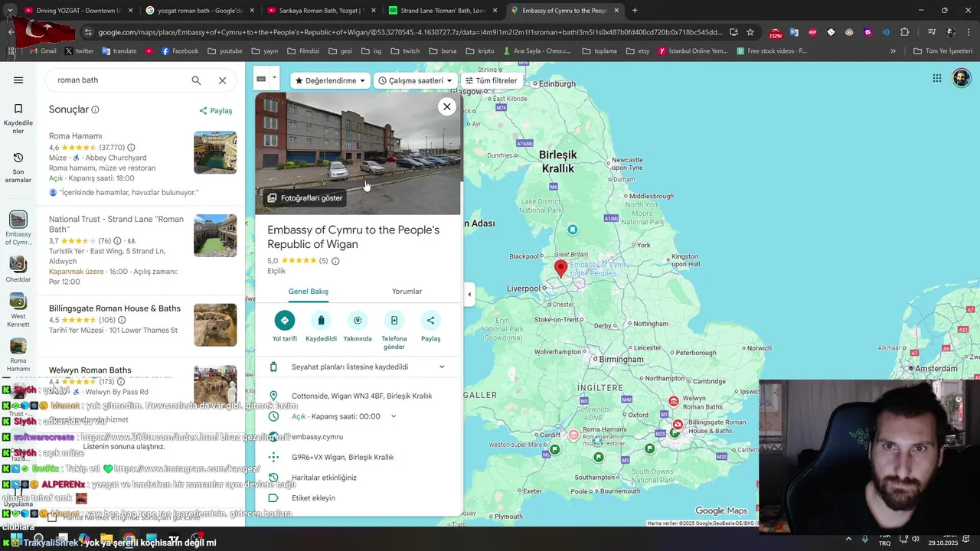The width and height of the screenshot is (980, 551).
Task: Open Değerlendirme rating filter dropdown
Action: [x=330, y=80]
